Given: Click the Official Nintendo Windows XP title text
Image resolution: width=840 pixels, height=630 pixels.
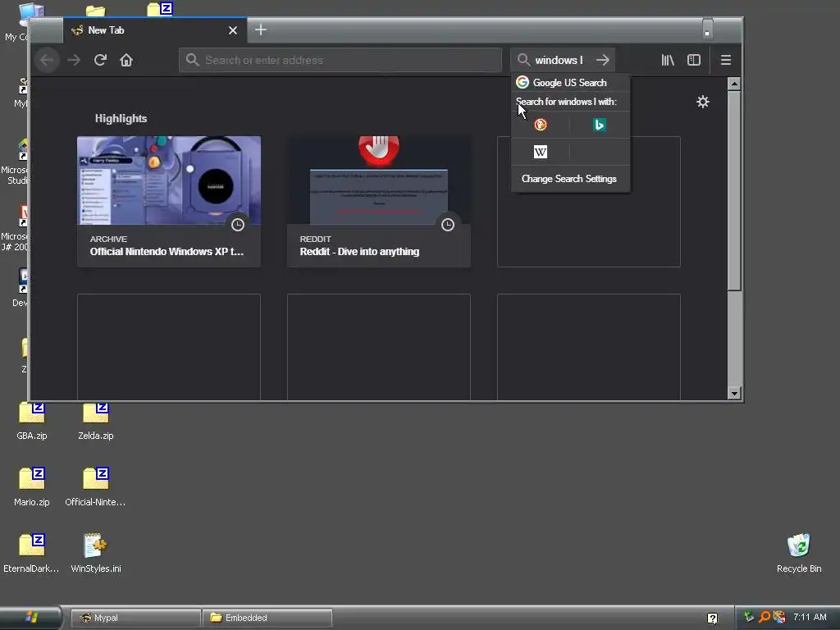Looking at the screenshot, I should 167,252.
